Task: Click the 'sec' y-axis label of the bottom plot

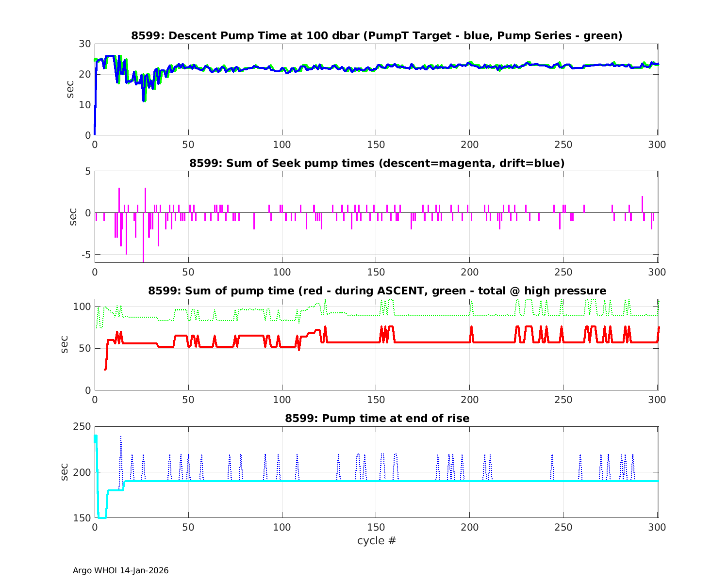Action: point(65,472)
